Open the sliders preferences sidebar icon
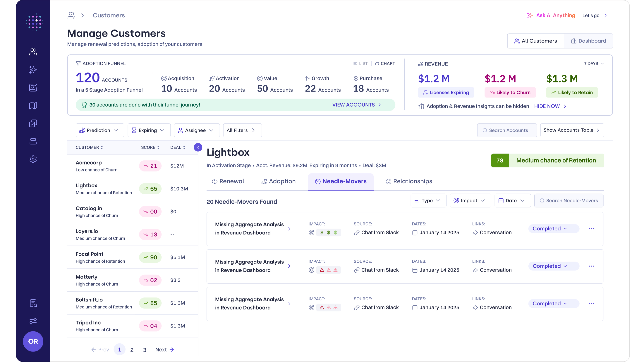Screen dimensions: 644x362 [33, 321]
